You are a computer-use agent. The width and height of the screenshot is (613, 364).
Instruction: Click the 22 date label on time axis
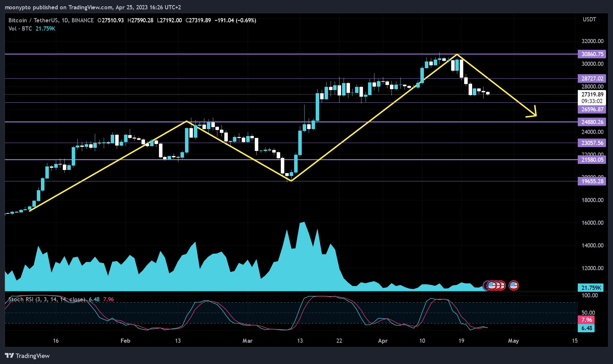pos(339,341)
